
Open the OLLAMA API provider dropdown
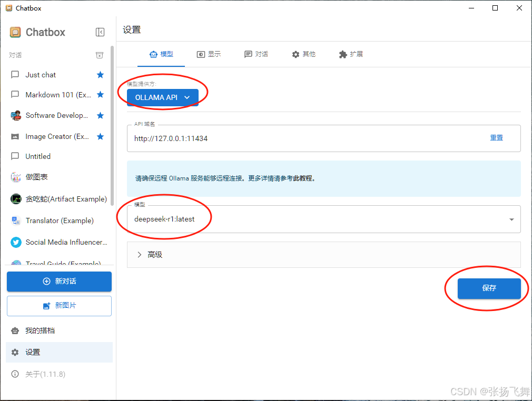tap(163, 98)
